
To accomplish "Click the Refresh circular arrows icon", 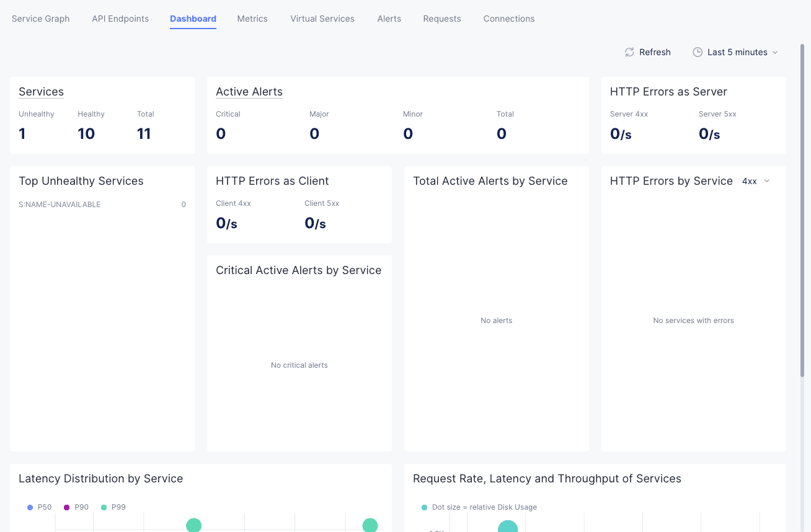I will click(x=629, y=52).
